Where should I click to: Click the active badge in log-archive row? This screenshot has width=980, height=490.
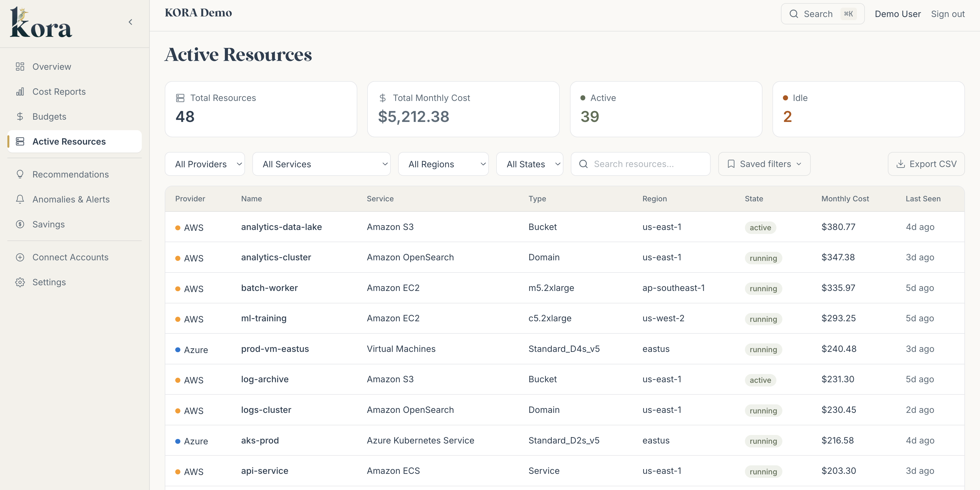tap(760, 380)
